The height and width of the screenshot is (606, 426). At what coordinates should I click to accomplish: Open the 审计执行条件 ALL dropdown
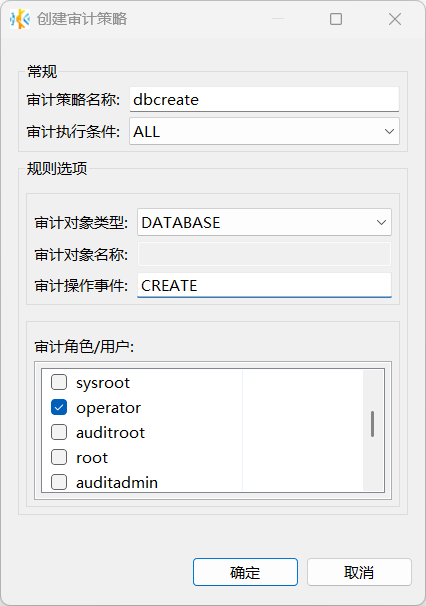[x=264, y=131]
